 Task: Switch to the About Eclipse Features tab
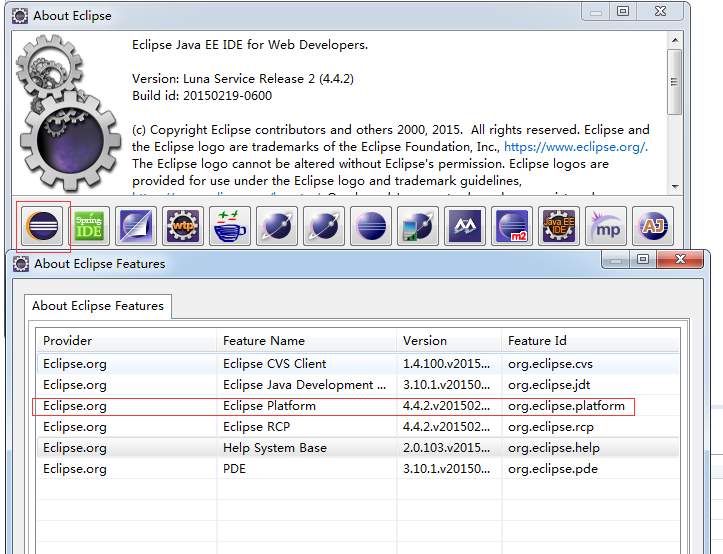click(x=98, y=306)
